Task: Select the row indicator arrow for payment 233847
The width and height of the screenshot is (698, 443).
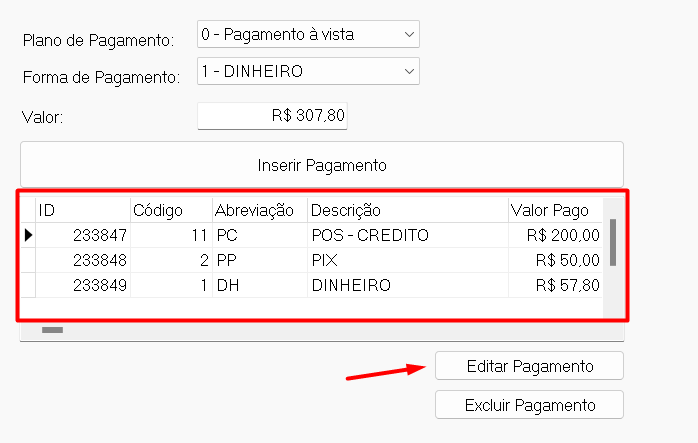Action: (28, 235)
